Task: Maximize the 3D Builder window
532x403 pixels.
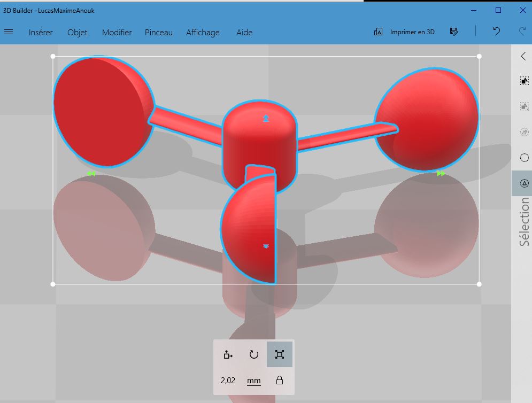Action: click(498, 11)
